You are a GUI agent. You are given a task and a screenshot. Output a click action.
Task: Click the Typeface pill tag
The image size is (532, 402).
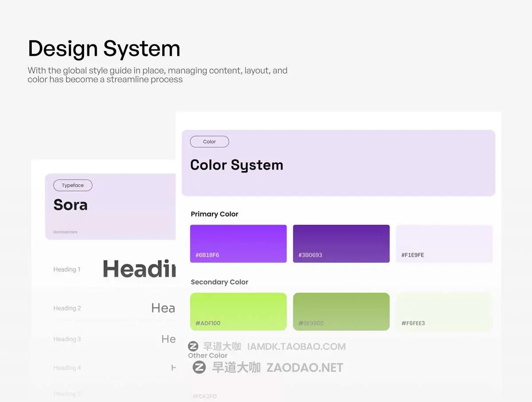[x=73, y=185]
